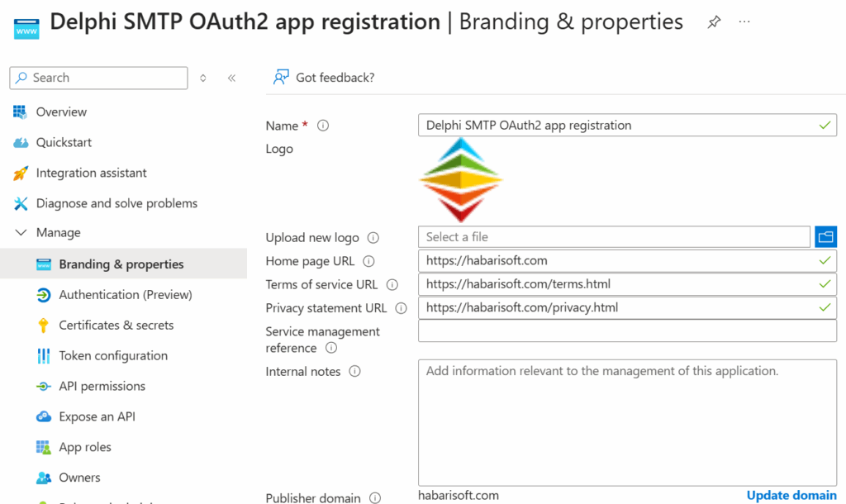Click the Diagnose and solve problems wrench icon
The width and height of the screenshot is (846, 504).
tap(21, 203)
